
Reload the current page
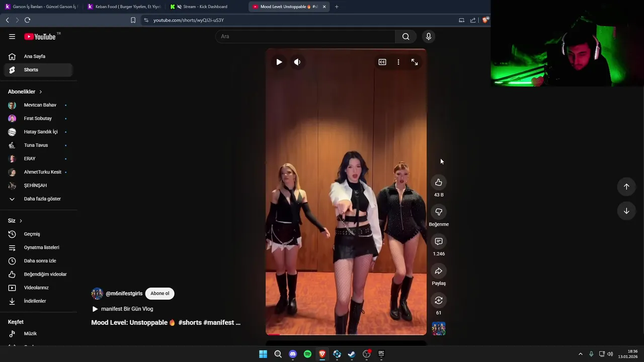tap(27, 20)
